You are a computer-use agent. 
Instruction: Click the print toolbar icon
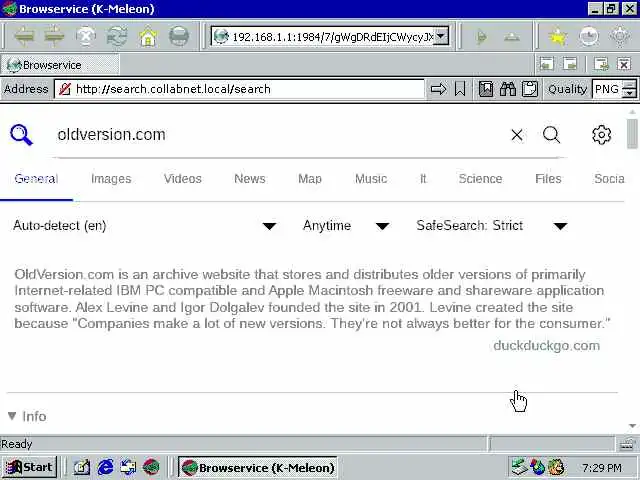pyautogui.click(x=179, y=37)
